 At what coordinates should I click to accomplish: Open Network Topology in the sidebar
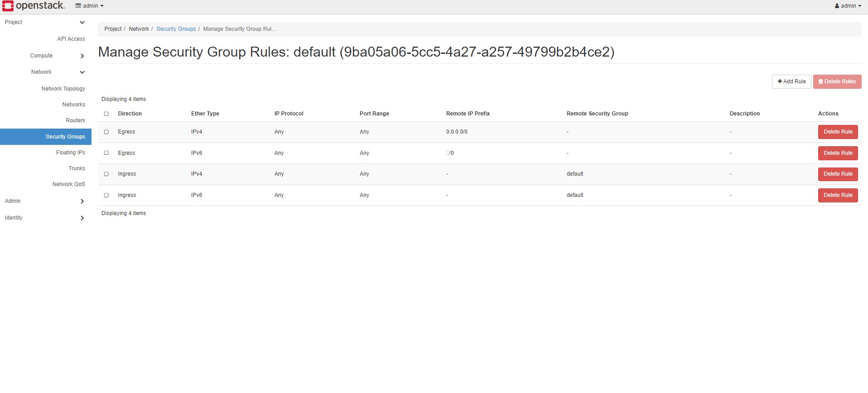click(63, 89)
